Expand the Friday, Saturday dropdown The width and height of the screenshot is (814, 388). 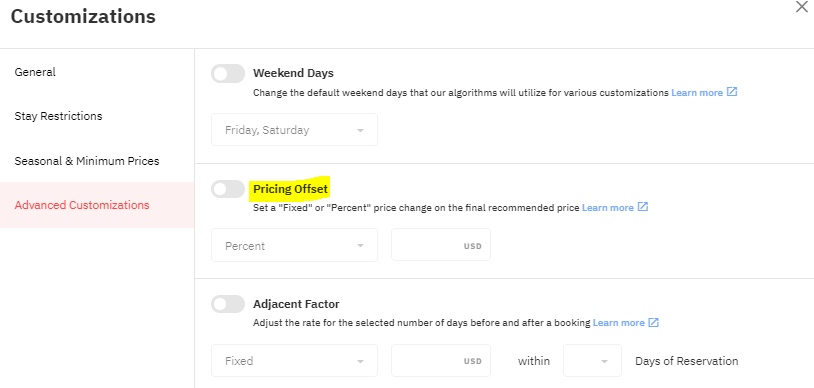[294, 130]
